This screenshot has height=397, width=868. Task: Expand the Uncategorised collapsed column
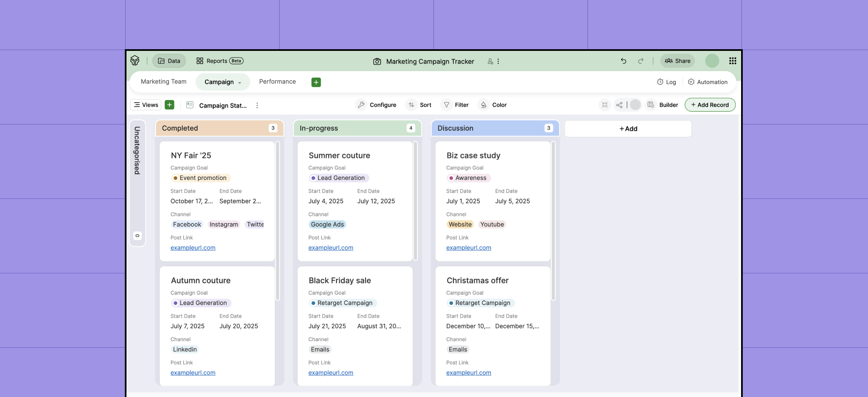137,183
